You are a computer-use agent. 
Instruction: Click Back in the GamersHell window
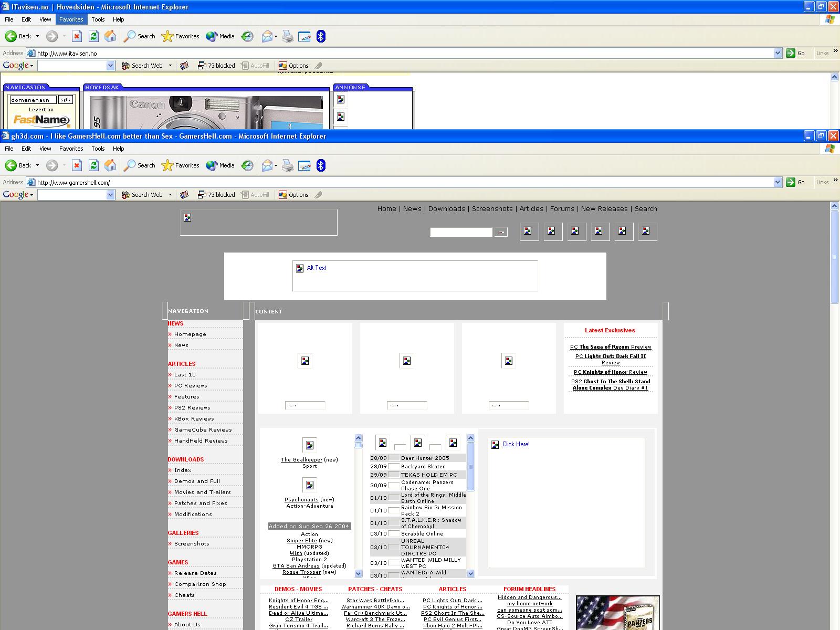coord(18,165)
